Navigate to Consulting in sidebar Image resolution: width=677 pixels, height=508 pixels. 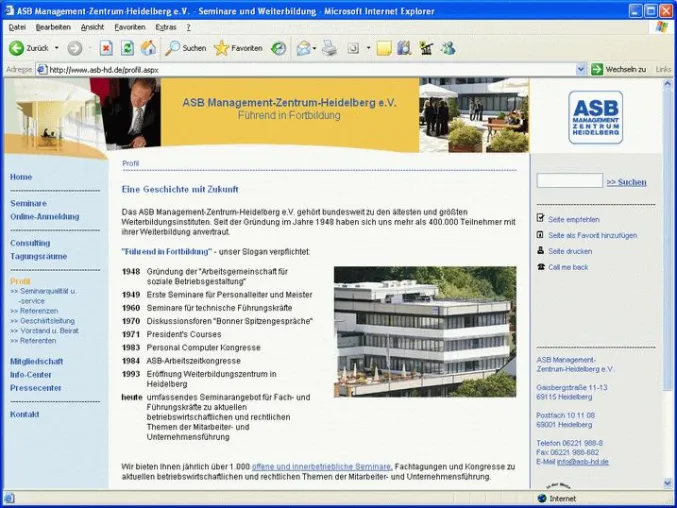click(30, 243)
